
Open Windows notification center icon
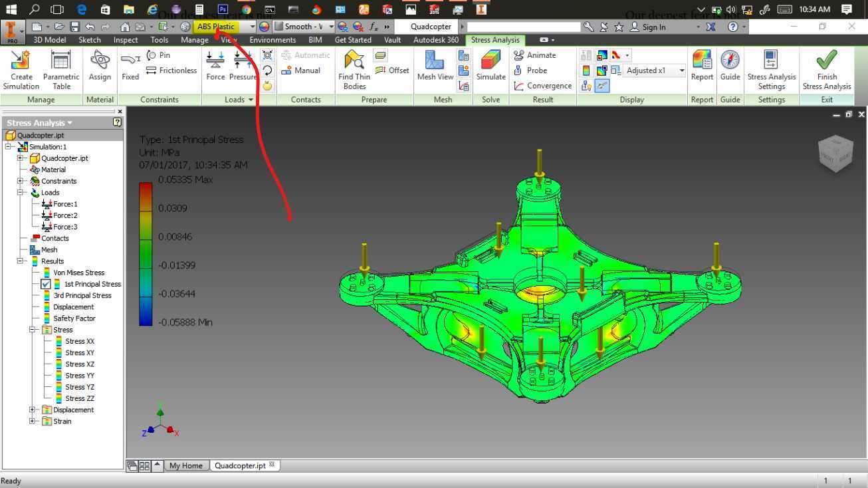coord(847,9)
